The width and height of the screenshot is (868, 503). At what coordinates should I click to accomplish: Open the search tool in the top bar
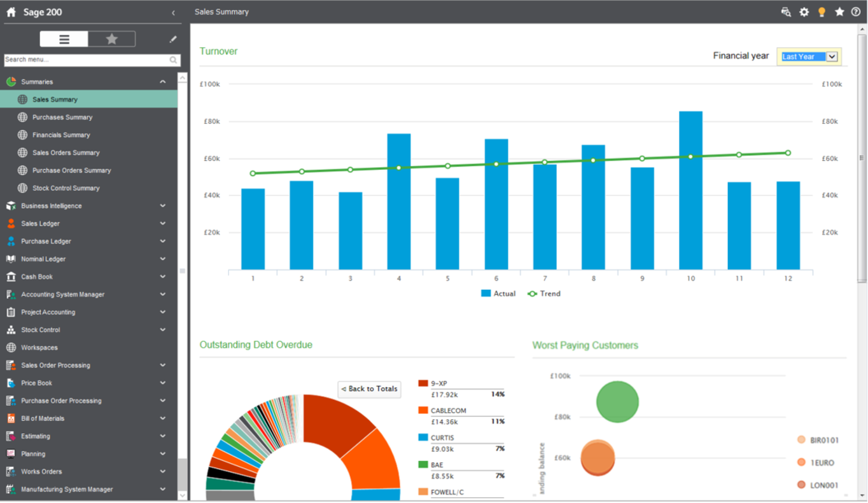click(x=786, y=12)
